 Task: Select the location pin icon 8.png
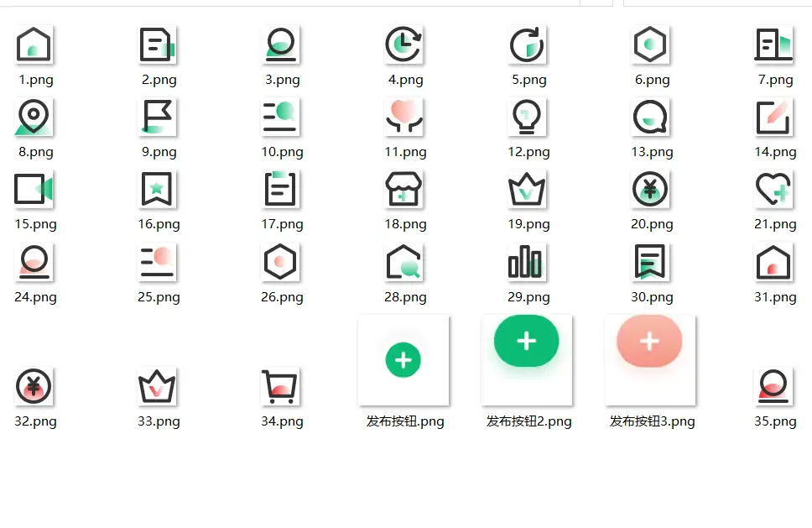[x=34, y=117]
